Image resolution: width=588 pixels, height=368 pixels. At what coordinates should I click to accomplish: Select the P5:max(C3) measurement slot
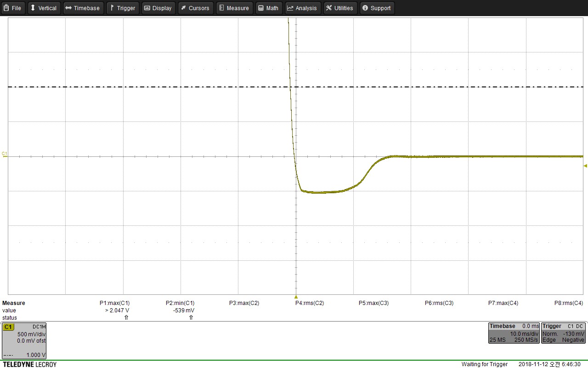point(373,303)
